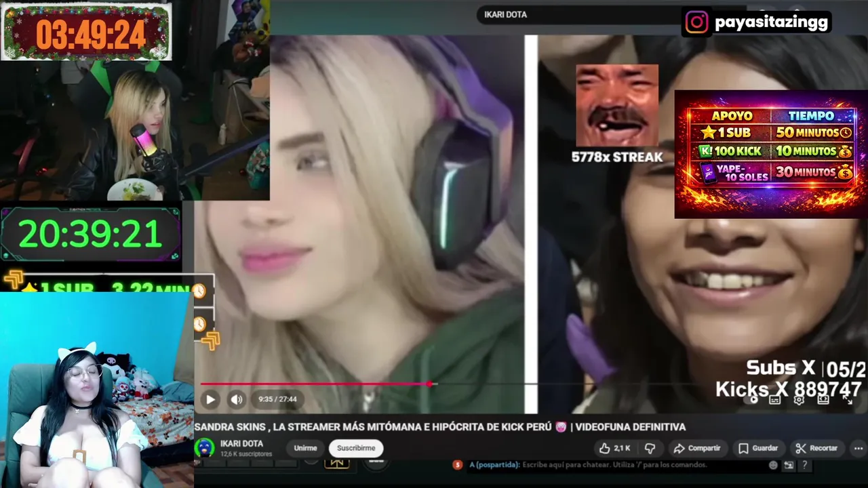The image size is (868, 488).
Task: Play the YouTube video
Action: click(210, 399)
